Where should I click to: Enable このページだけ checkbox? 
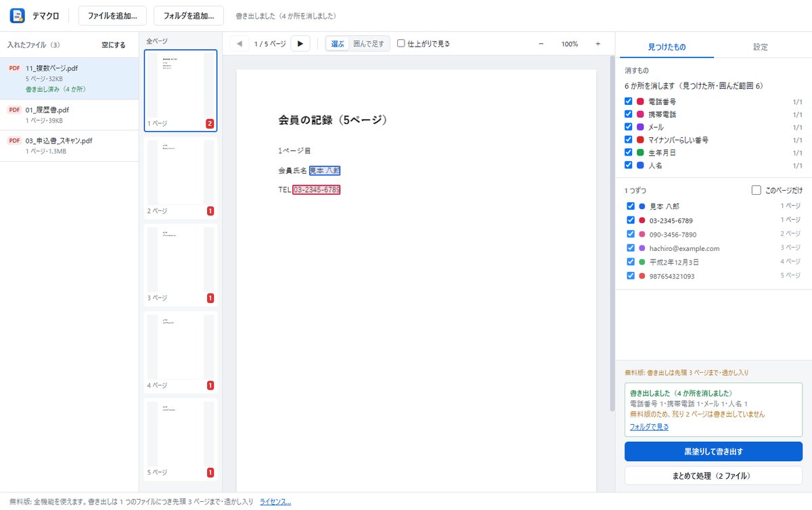point(757,191)
